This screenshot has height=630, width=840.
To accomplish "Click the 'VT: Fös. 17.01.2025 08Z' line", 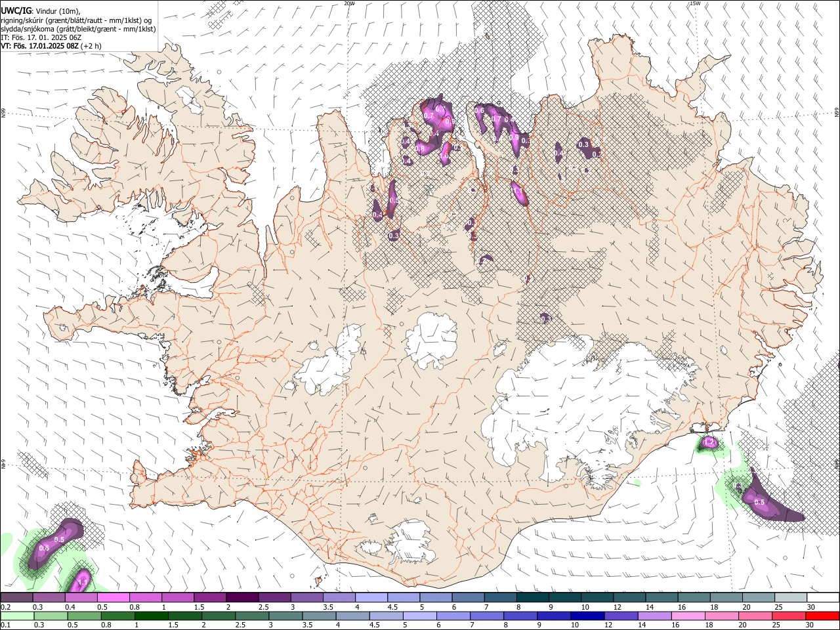I will 51,46.
